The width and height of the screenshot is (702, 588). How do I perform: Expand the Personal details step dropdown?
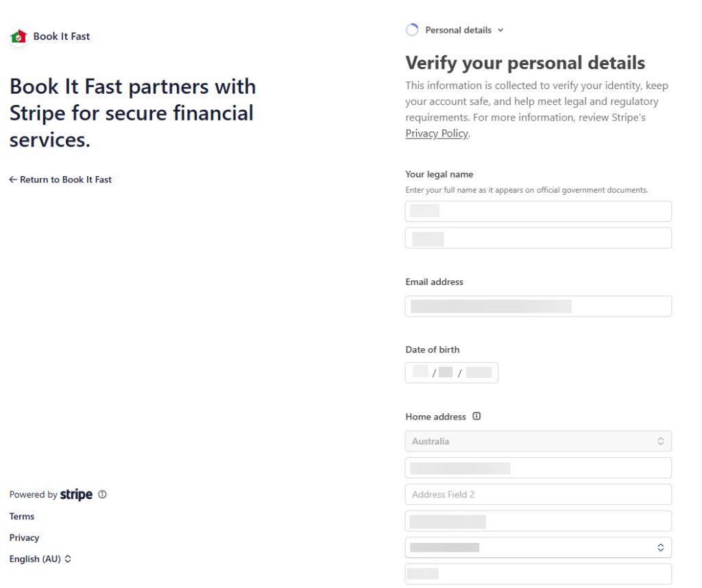pyautogui.click(x=500, y=30)
